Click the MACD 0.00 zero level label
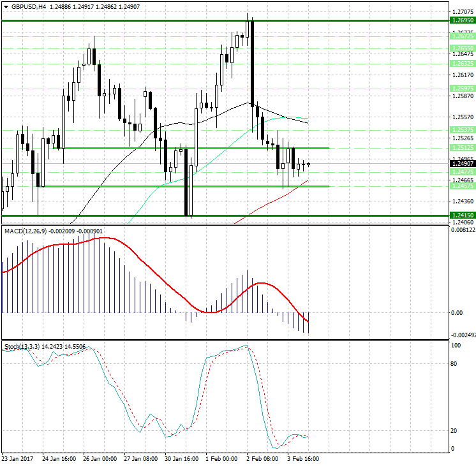The height and width of the screenshot is (466, 476). pos(457,313)
